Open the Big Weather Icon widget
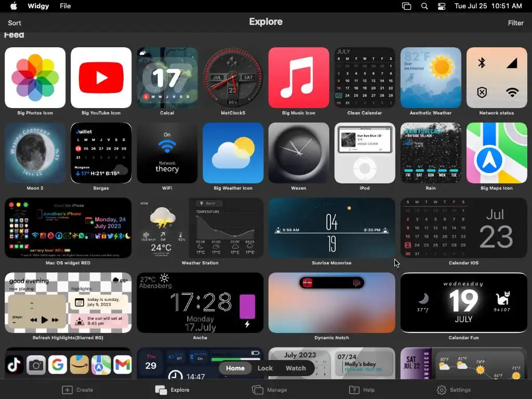The height and width of the screenshot is (399, 532). [x=233, y=153]
